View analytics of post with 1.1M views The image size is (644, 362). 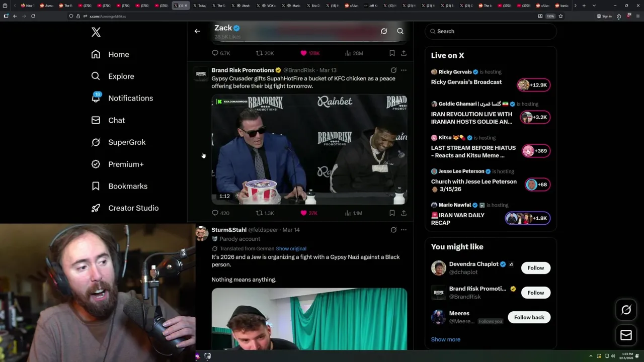(354, 213)
